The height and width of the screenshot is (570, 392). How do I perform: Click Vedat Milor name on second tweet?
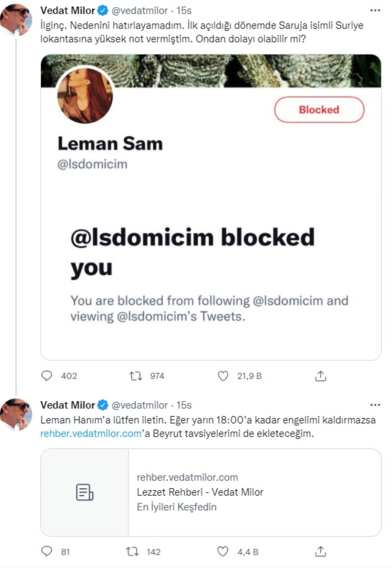point(67,405)
